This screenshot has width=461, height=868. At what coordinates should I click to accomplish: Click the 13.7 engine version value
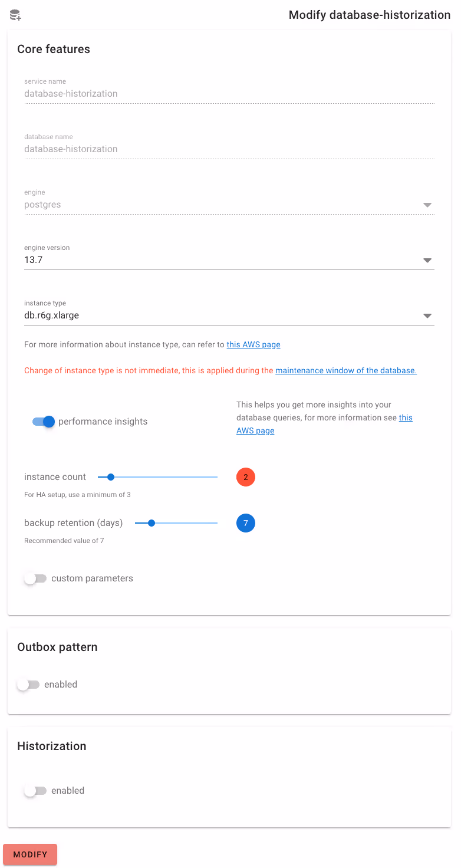(x=33, y=260)
